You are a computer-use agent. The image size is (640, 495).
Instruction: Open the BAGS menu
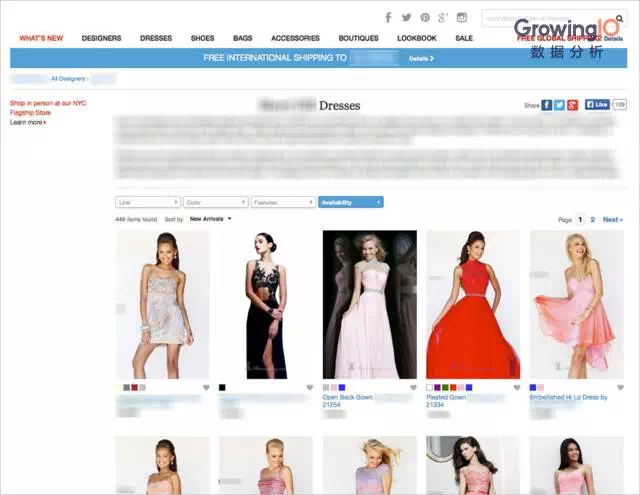[242, 38]
